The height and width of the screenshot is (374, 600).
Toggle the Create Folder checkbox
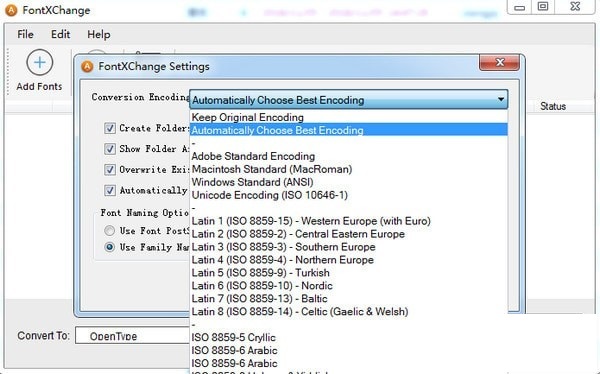110,128
